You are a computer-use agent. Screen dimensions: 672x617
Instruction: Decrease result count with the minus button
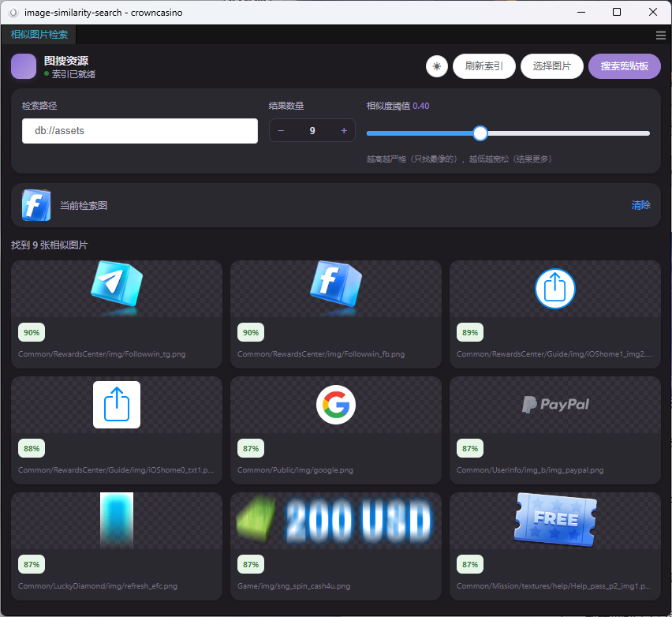pyautogui.click(x=281, y=130)
